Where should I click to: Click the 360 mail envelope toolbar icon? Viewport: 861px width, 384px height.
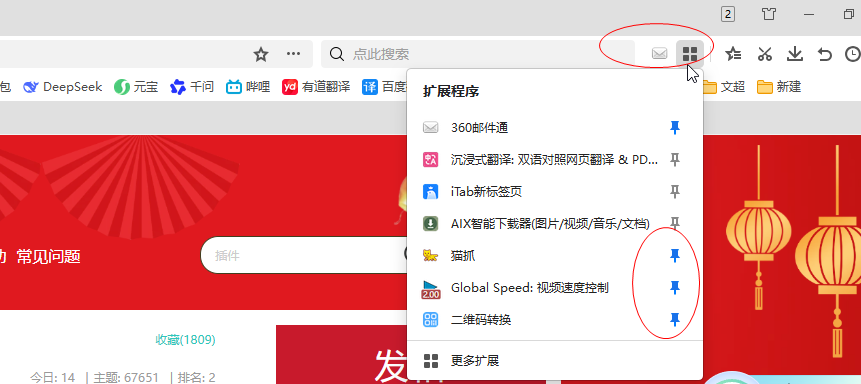tap(659, 54)
